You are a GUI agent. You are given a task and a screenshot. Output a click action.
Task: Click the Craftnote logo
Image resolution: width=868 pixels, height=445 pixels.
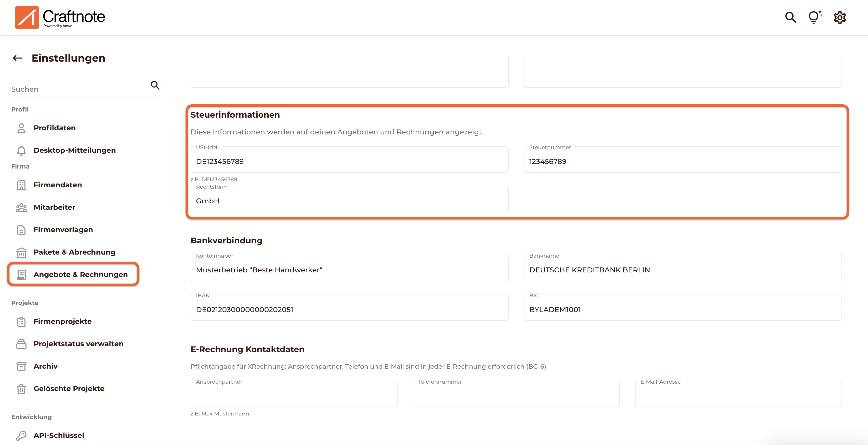[x=60, y=18]
